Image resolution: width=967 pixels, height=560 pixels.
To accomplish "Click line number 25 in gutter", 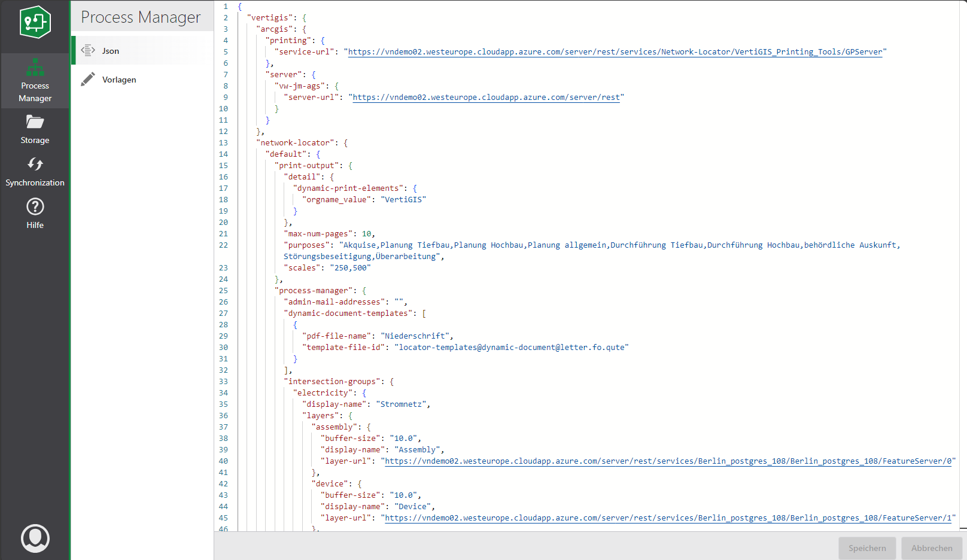I will click(223, 291).
